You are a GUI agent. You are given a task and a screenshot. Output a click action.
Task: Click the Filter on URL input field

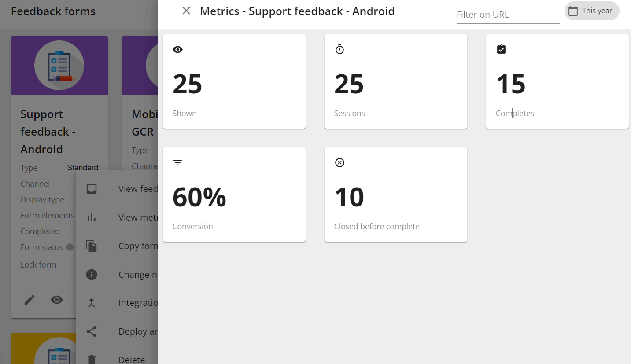coord(508,15)
